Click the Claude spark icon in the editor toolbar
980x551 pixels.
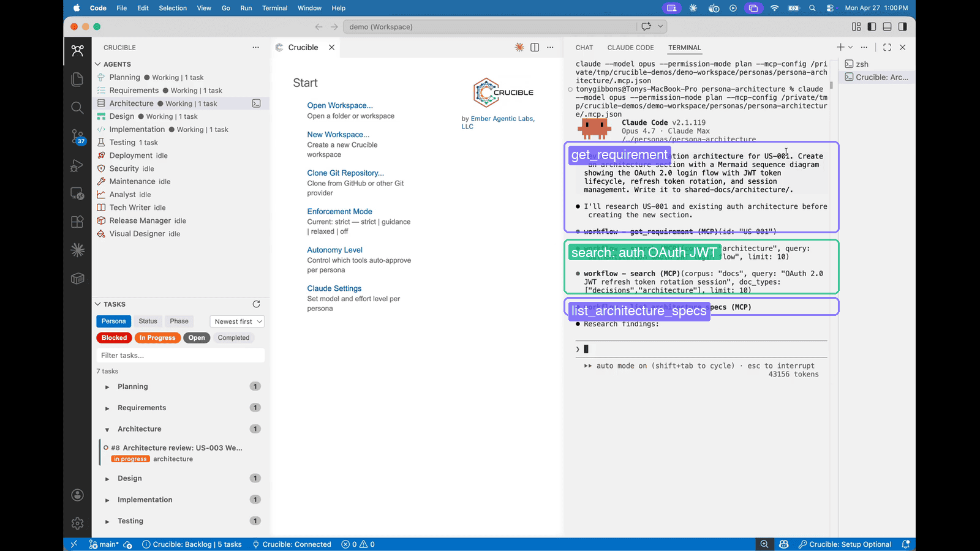tap(519, 47)
